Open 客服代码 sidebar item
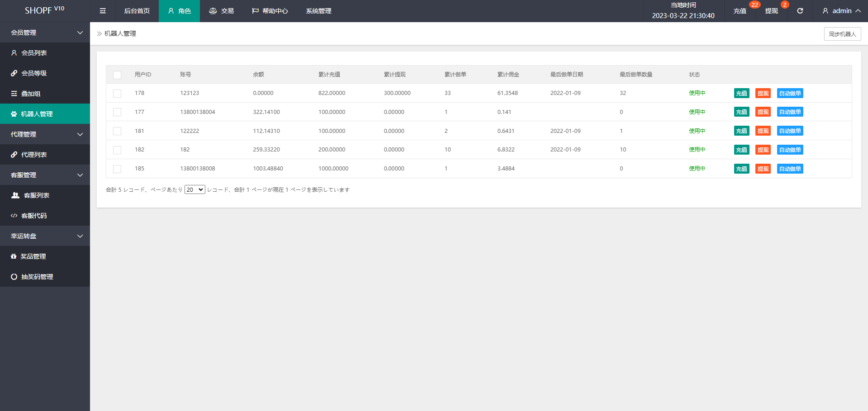Screen dimensions: 868x411 pos(34,216)
